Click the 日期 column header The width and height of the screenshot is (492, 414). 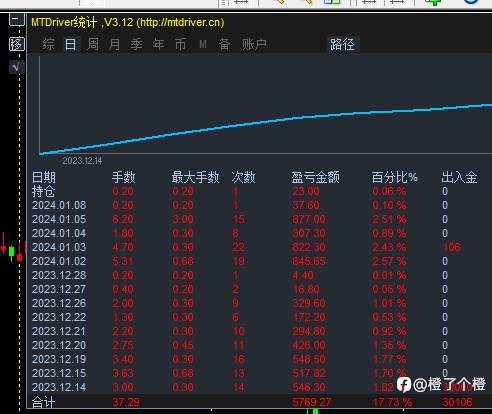(x=44, y=177)
